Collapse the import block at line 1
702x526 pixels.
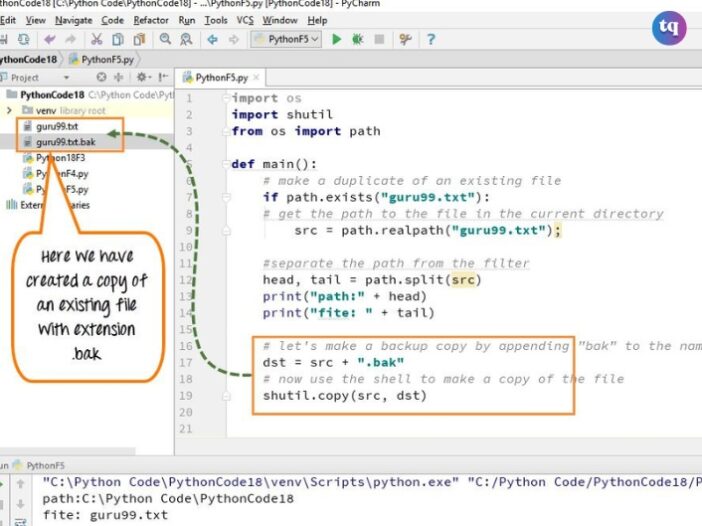[x=227, y=98]
